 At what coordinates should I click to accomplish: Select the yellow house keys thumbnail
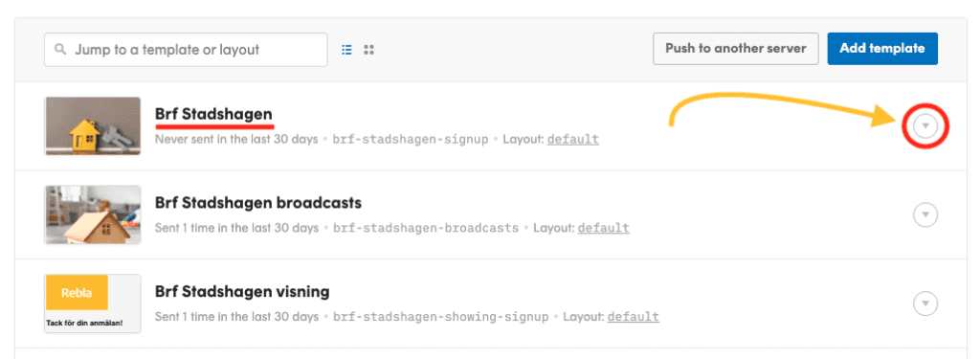point(93,125)
